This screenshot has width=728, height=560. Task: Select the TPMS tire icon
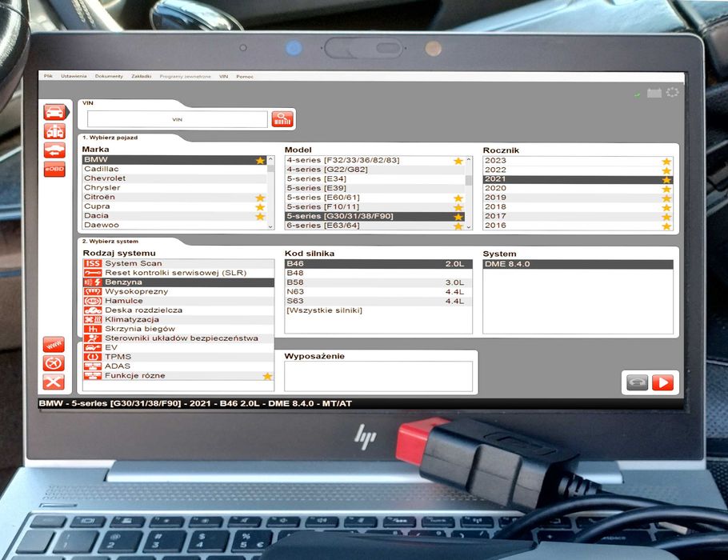(x=93, y=357)
